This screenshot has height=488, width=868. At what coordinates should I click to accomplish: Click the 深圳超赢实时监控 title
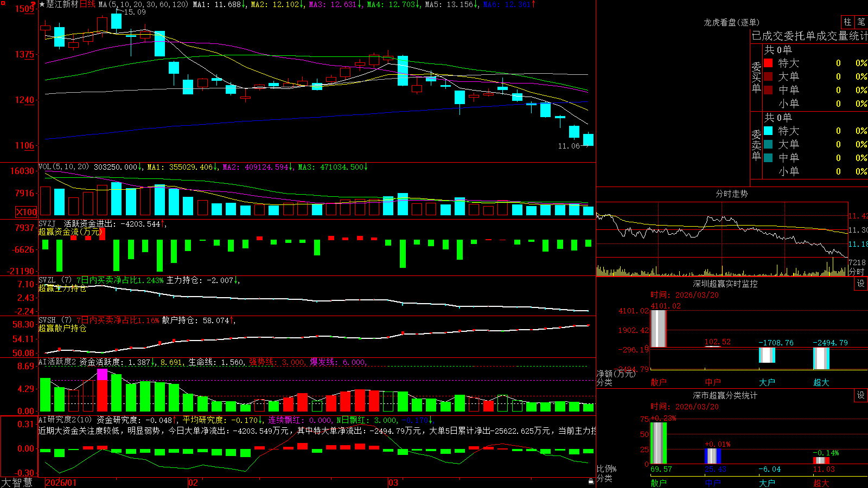725,284
